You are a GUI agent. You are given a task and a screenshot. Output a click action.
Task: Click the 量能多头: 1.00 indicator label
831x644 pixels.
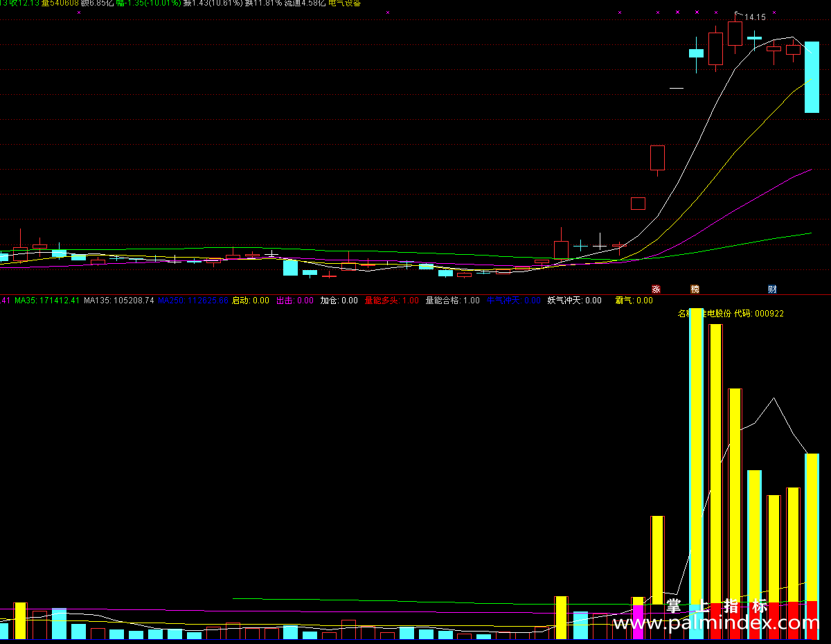coord(391,301)
